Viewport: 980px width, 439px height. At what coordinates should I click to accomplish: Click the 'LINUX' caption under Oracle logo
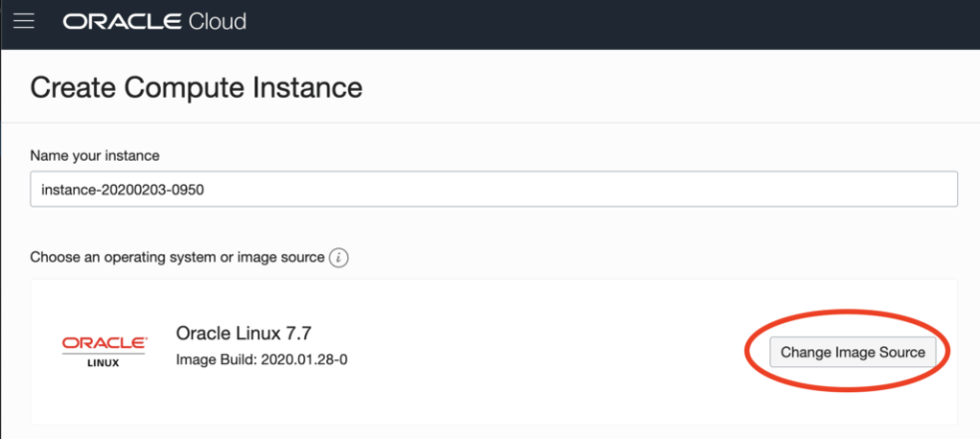tap(105, 364)
